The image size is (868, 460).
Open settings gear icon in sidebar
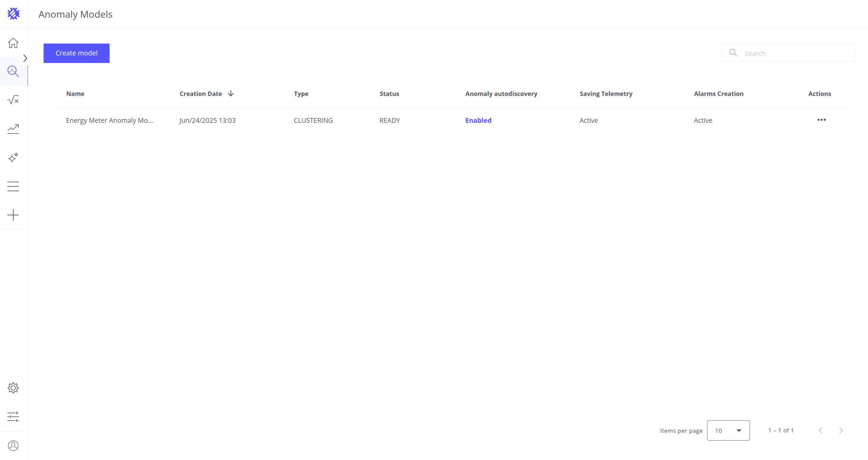pyautogui.click(x=13, y=388)
